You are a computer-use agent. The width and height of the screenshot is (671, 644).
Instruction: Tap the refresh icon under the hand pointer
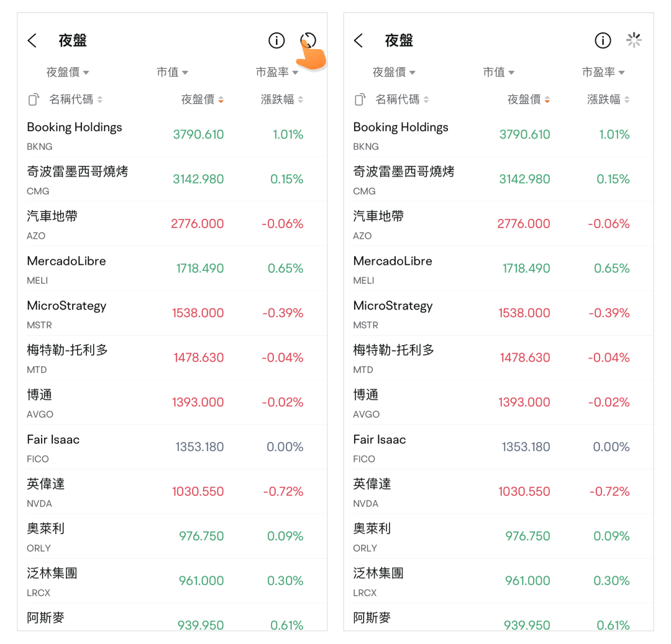(308, 41)
